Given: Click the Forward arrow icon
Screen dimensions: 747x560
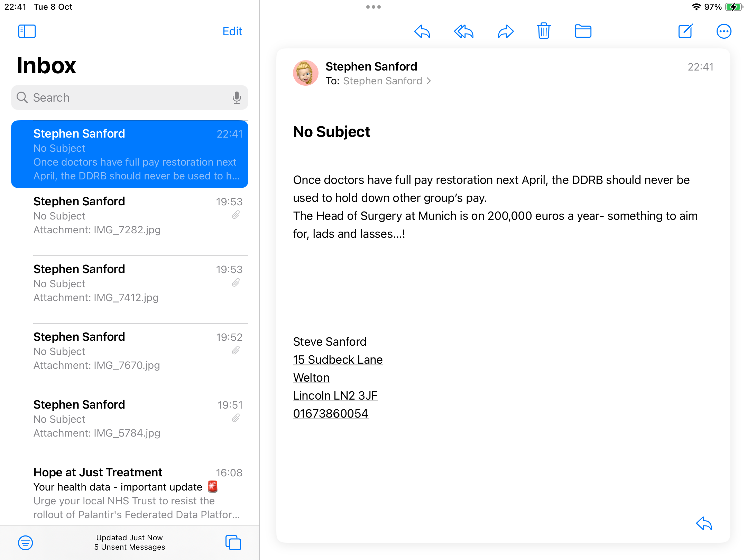Looking at the screenshot, I should (506, 31).
